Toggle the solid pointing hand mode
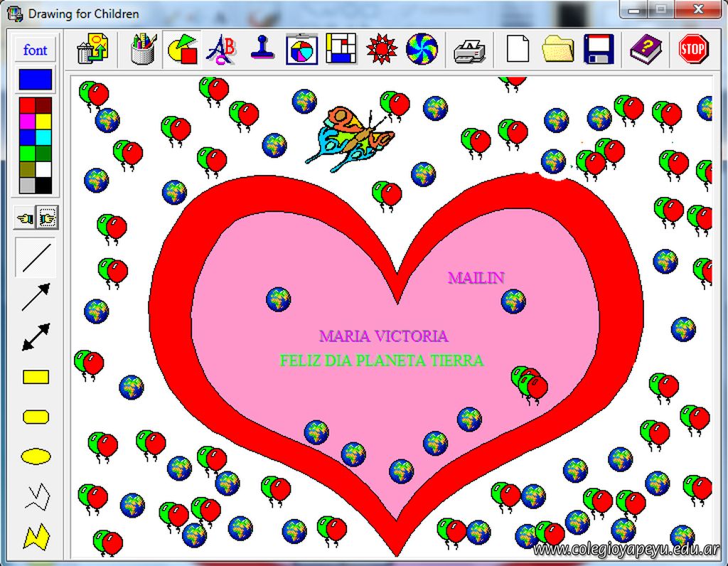 coord(25,218)
